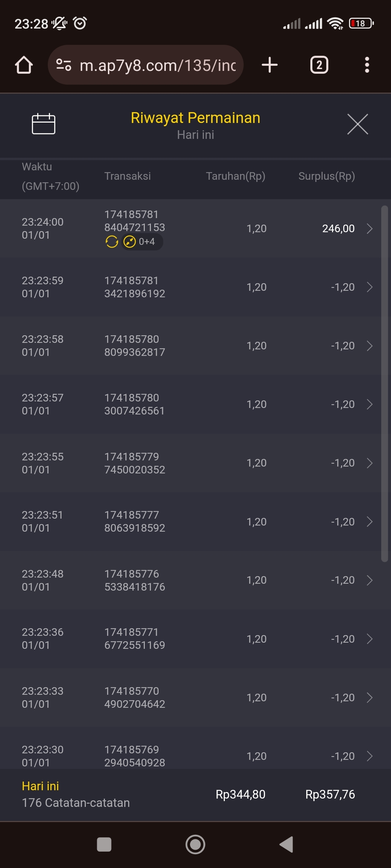Viewport: 391px width, 868px height.
Task: Open a new browser tab
Action: (x=269, y=65)
